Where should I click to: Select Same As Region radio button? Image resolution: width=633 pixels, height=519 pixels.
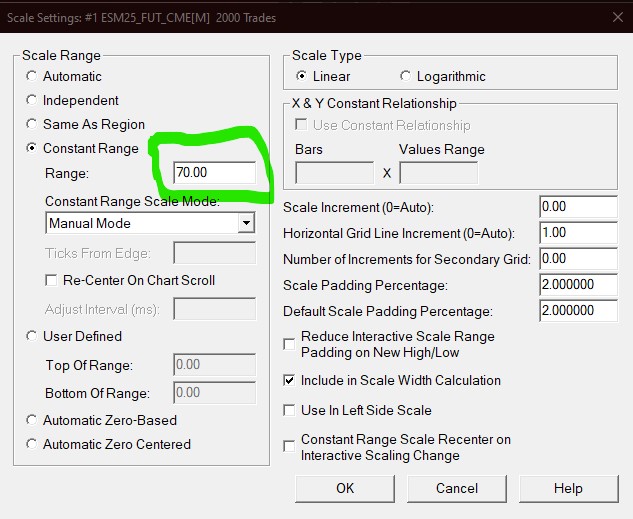tap(33, 124)
